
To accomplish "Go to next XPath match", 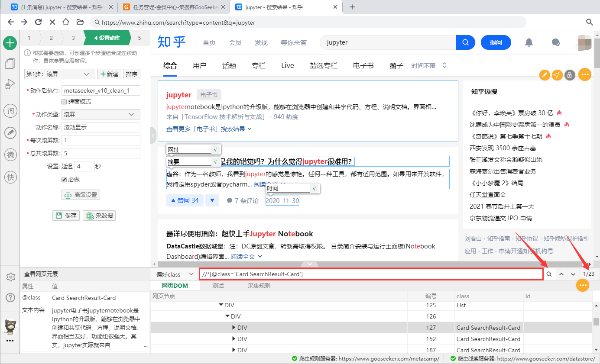I will 573,274.
